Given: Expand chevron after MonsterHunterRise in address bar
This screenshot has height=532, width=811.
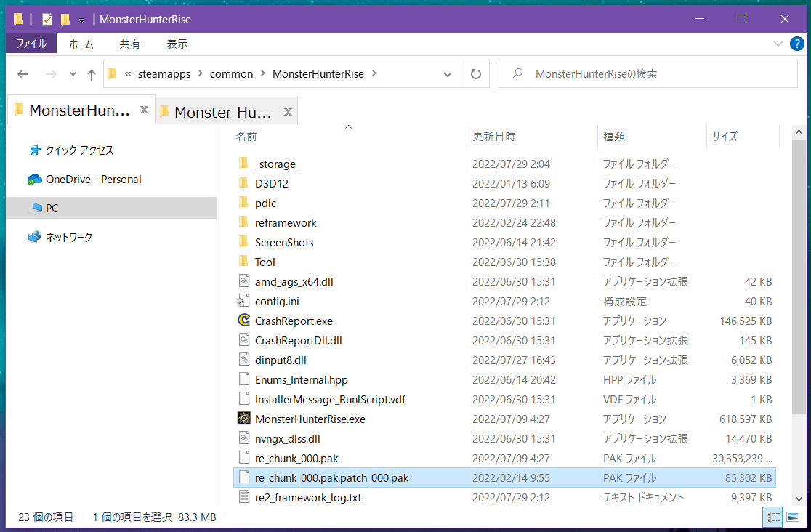Looking at the screenshot, I should tap(374, 73).
